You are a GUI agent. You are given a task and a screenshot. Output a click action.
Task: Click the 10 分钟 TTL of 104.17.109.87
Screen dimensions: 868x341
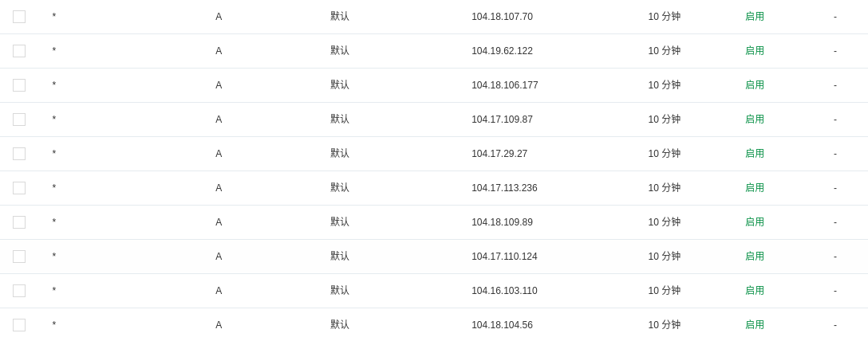[664, 120]
